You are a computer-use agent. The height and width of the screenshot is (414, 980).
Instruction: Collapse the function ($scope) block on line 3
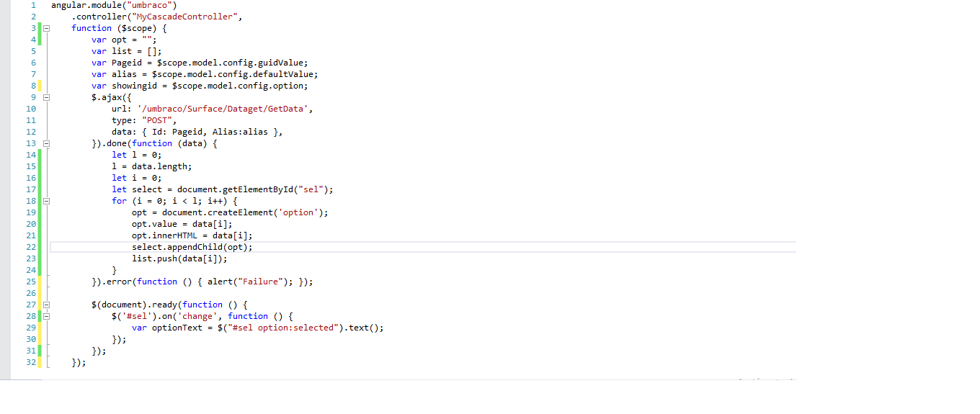pyautogui.click(x=47, y=28)
